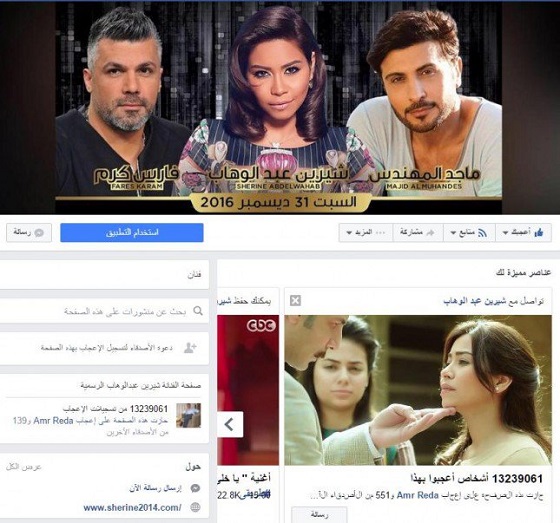Click the Amr Reda link in sidebar
Viewport: 560px width, 523px height.
click(x=53, y=421)
